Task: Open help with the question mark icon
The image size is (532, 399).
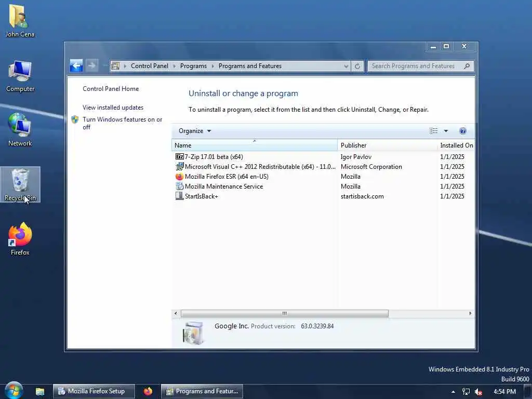Action: pos(463,131)
